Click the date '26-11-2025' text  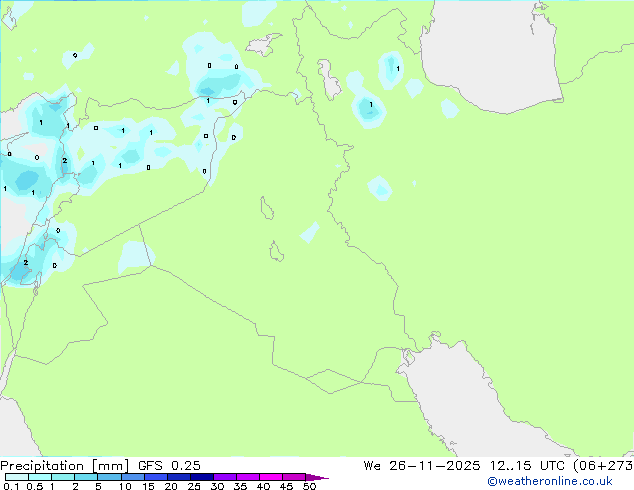pyautogui.click(x=435, y=466)
